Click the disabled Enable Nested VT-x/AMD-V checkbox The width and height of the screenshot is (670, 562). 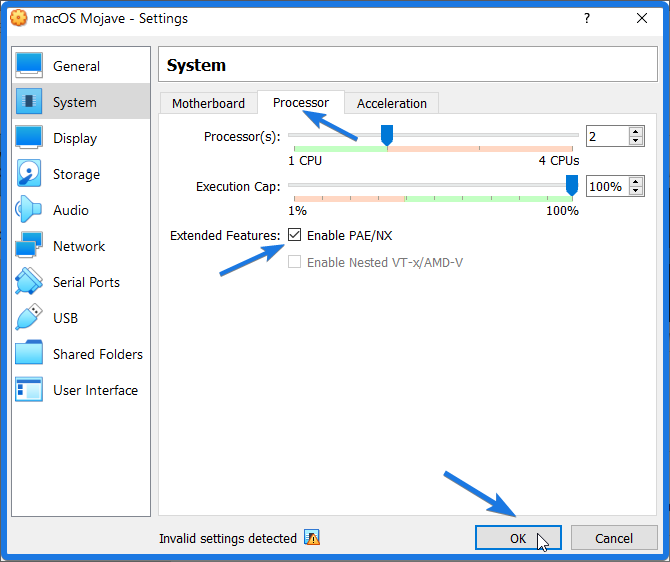click(294, 262)
